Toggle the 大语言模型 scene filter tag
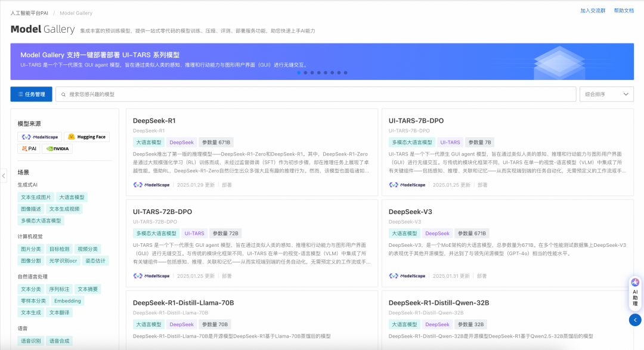Image resolution: width=644 pixels, height=350 pixels. coord(72,197)
